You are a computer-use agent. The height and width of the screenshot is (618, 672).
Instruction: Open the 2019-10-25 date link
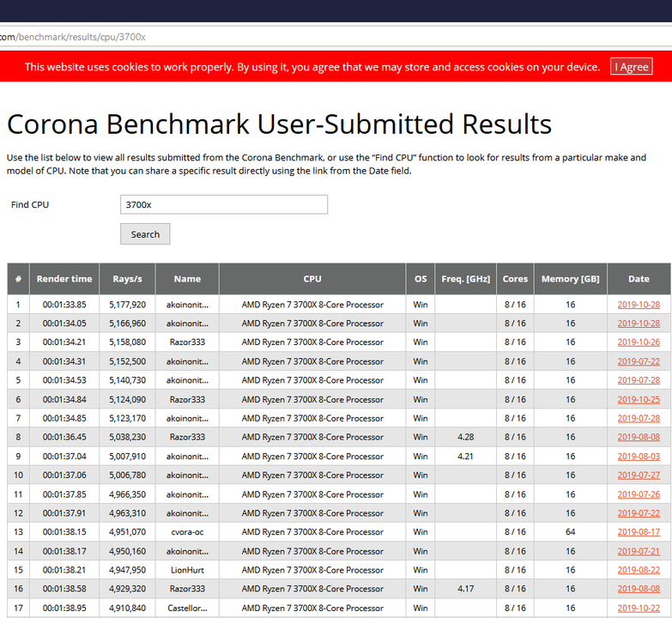pos(639,400)
